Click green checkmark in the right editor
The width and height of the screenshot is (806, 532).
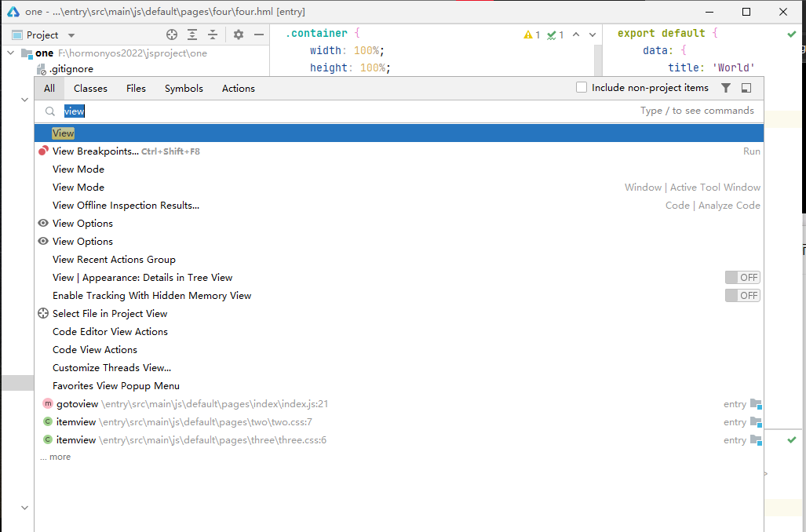tap(792, 34)
